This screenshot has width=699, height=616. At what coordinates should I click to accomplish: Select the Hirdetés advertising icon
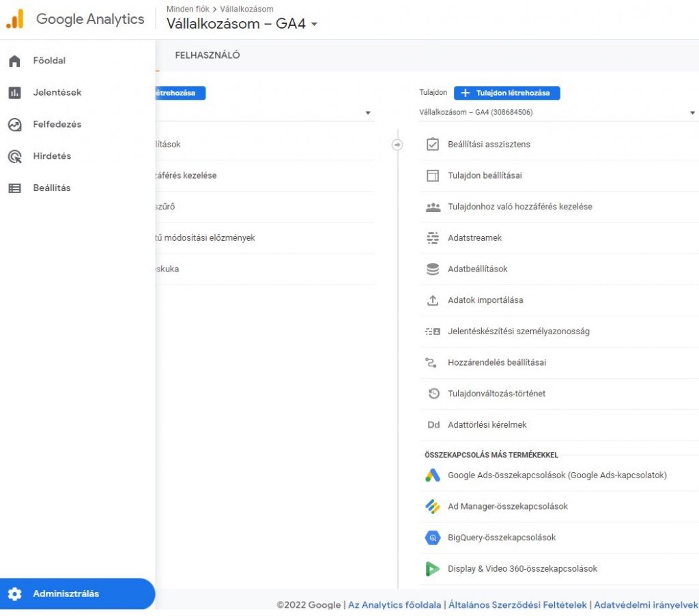tap(15, 156)
